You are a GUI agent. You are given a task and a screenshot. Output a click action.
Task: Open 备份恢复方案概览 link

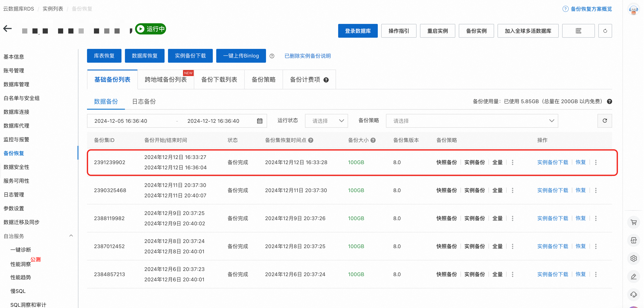[591, 9]
